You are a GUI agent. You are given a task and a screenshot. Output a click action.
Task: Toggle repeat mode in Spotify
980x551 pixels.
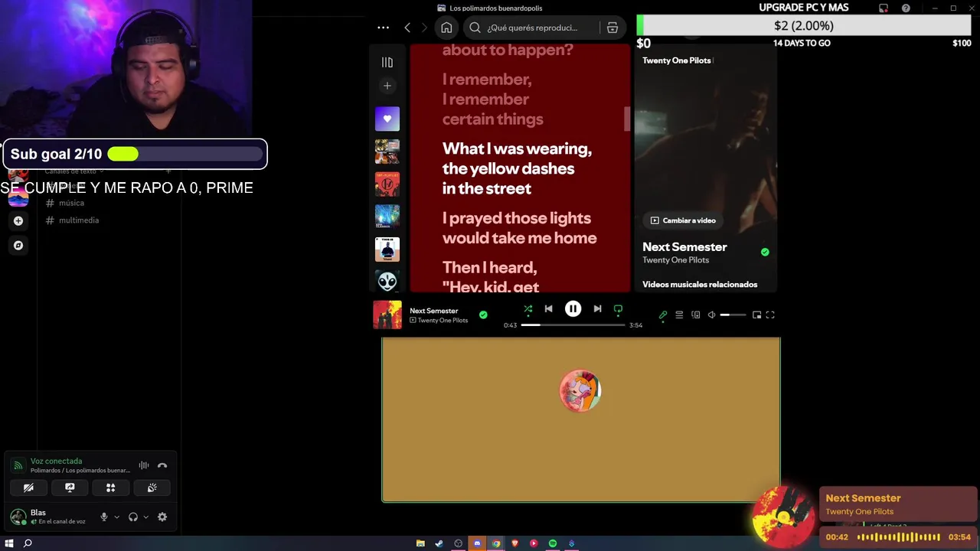pyautogui.click(x=618, y=309)
